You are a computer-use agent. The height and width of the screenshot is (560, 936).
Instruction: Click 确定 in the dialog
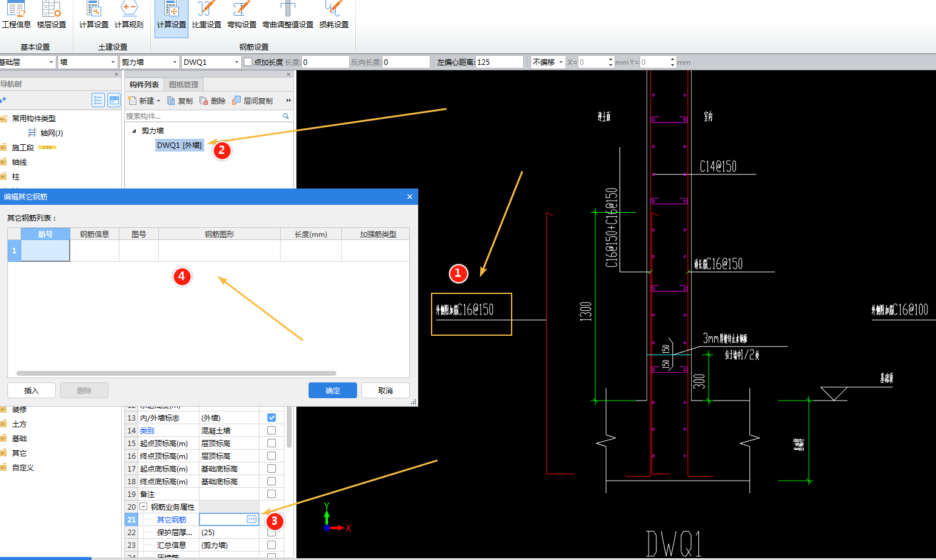click(333, 390)
